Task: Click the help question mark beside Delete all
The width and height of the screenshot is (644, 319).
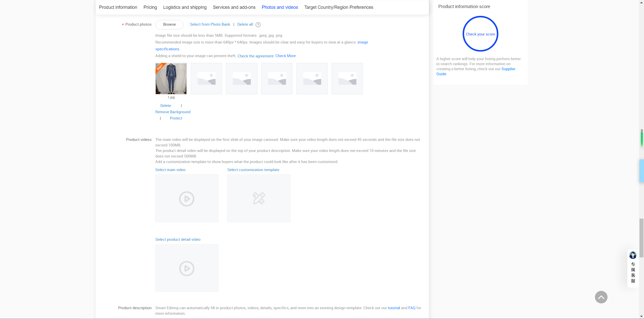Action: 258,25
